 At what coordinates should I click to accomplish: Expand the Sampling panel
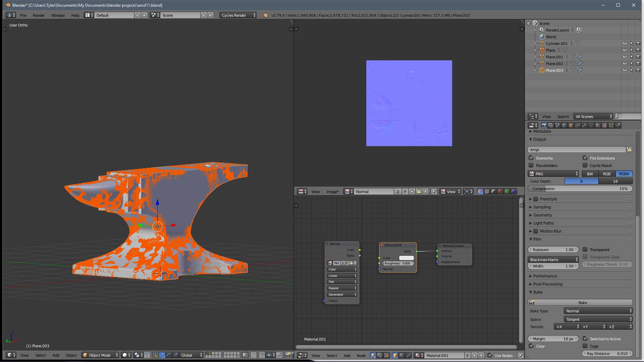point(542,207)
